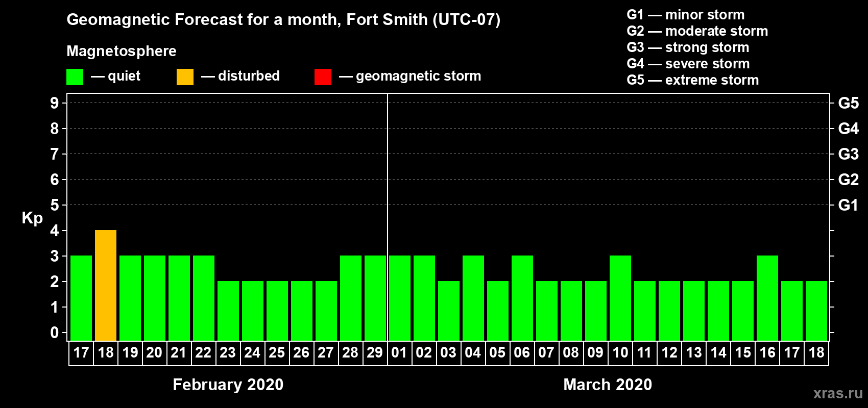Click the G5 label on right axis
Viewport: 868px width, 408px height.
pyautogui.click(x=849, y=103)
